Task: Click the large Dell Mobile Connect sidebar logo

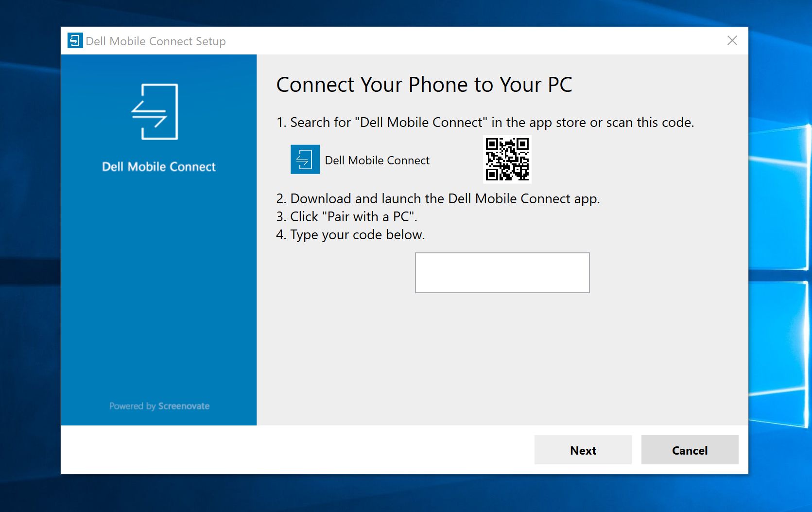Action: click(155, 112)
